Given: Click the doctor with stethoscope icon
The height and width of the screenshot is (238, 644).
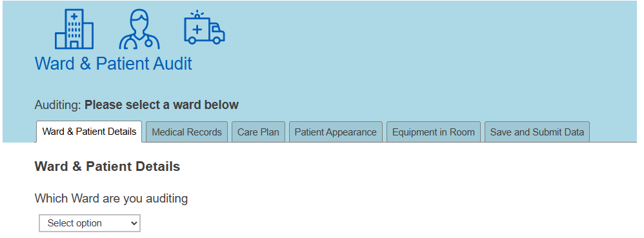Looking at the screenshot, I should [139, 30].
